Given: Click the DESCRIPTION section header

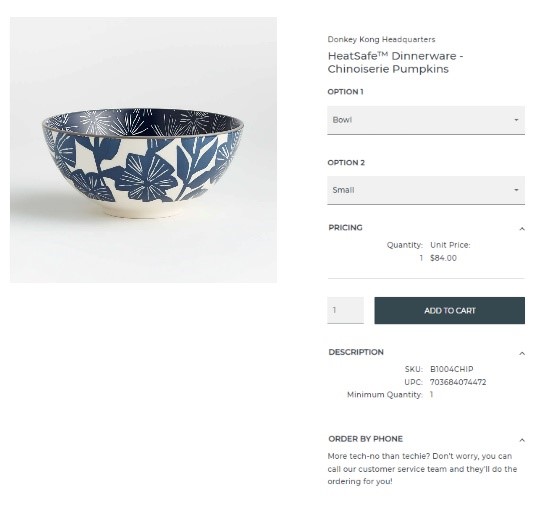Looking at the screenshot, I should tap(356, 352).
